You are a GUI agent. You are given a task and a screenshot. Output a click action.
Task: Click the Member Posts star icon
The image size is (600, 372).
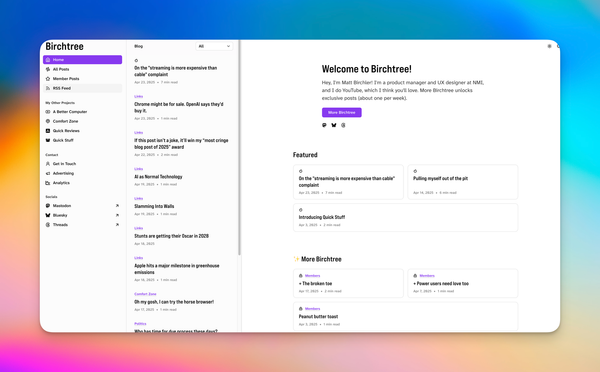tap(48, 78)
